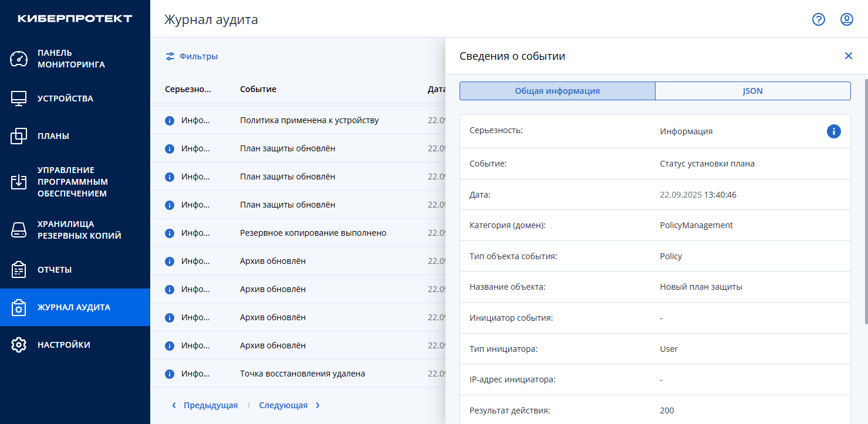Go back to the Предыдущая page

tap(205, 405)
